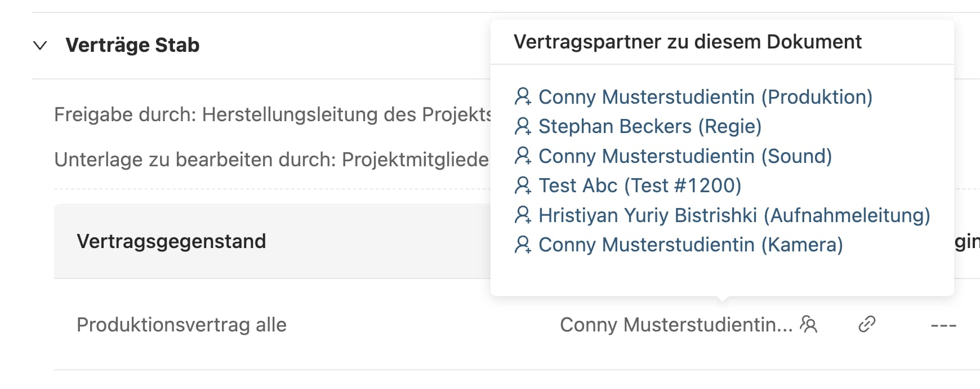Open Stephan Beckers (Regie) partner link

click(650, 126)
